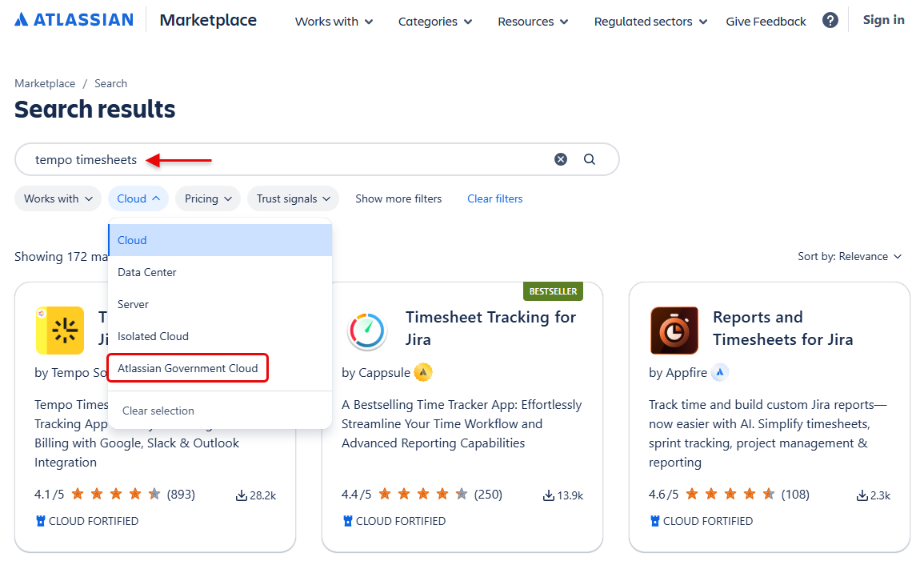924x561 pixels.
Task: Click the Tempo yellow app logo
Action: pos(60,330)
